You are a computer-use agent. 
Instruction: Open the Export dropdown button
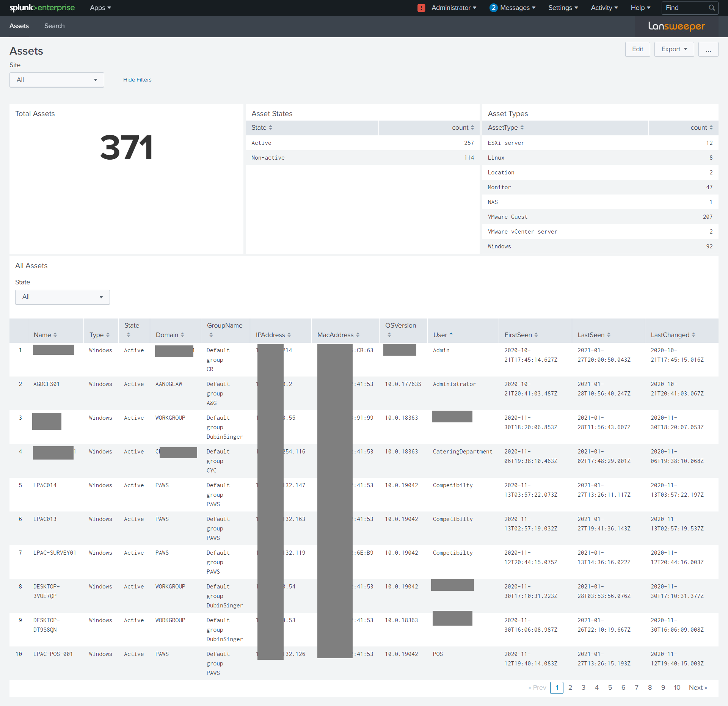tap(674, 49)
